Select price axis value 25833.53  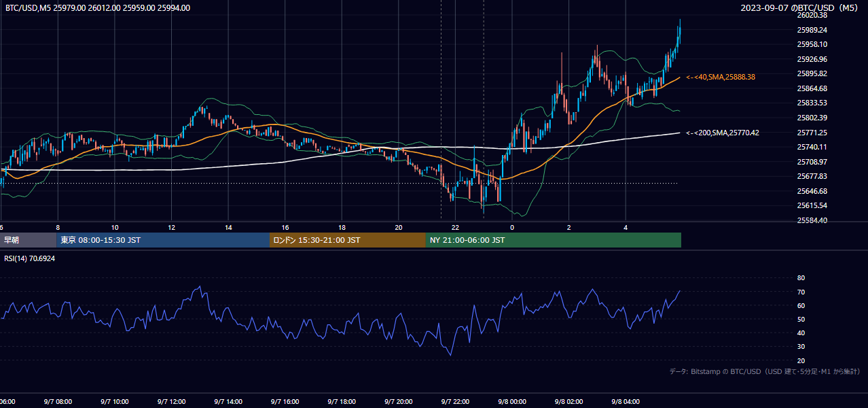(812, 103)
